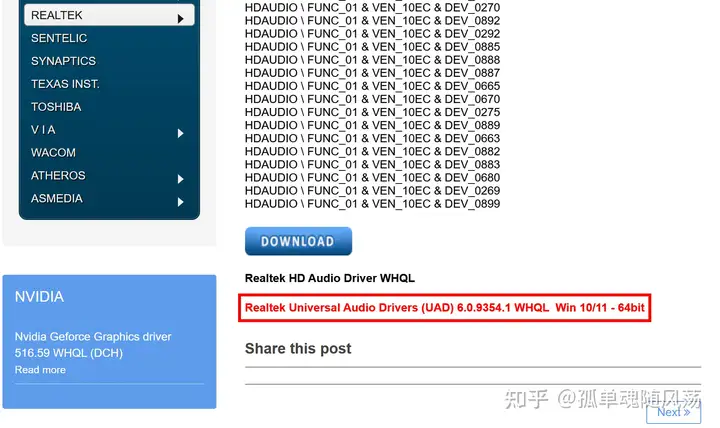Select hardware ID line ending DEV_0882
The height and width of the screenshot is (428, 720).
(x=372, y=152)
